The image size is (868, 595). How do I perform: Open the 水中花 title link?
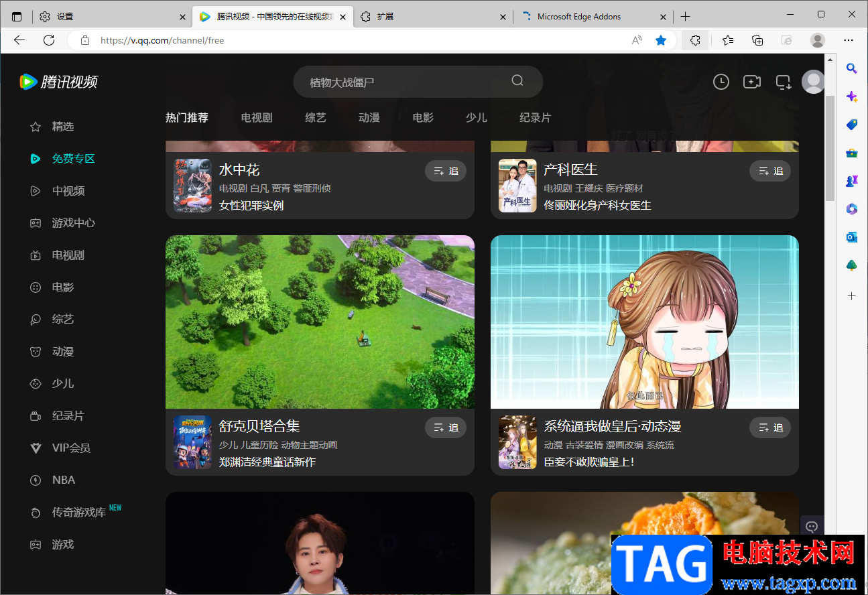click(x=239, y=170)
